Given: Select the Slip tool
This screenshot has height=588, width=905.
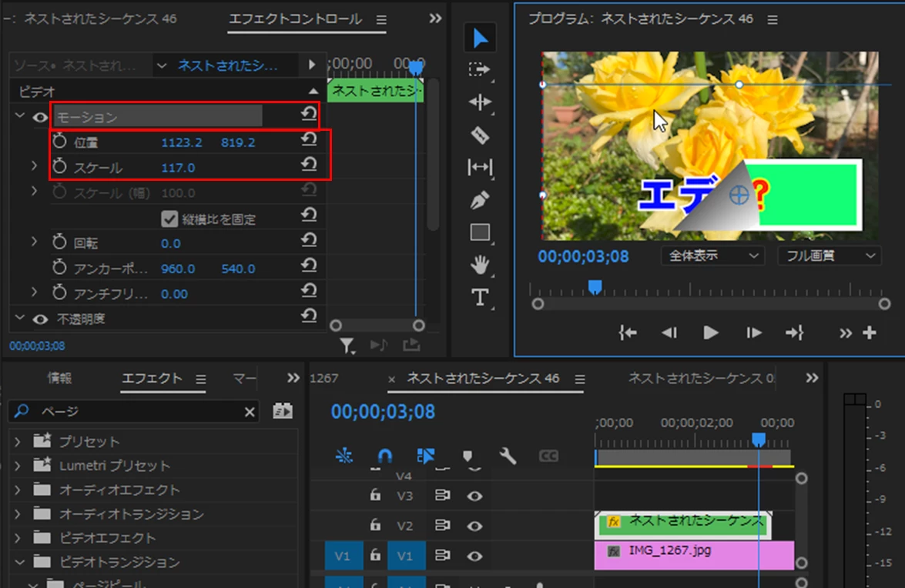Looking at the screenshot, I should (x=480, y=167).
